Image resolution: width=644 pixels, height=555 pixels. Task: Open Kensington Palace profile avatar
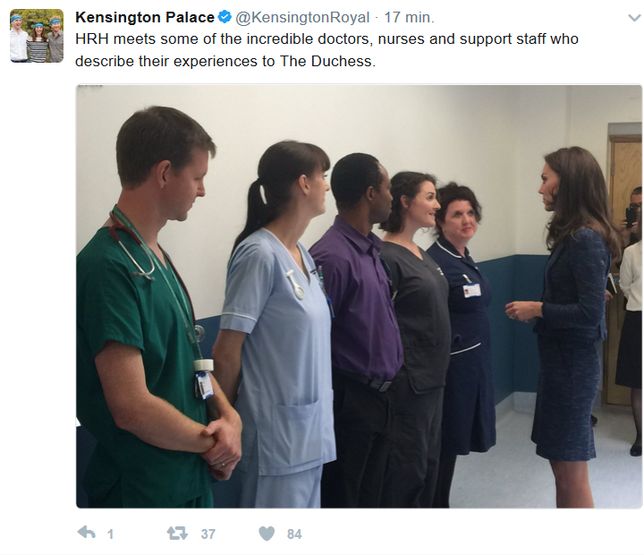[37, 36]
